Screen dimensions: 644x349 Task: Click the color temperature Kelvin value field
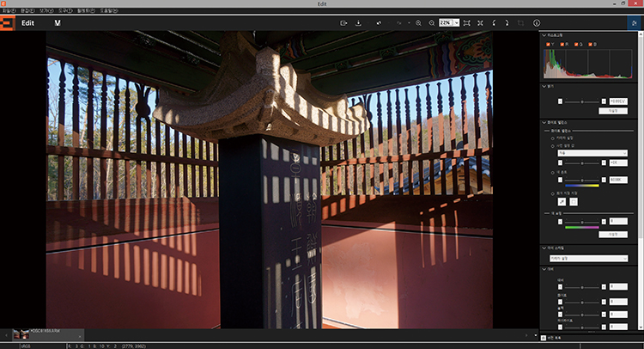tap(618, 180)
